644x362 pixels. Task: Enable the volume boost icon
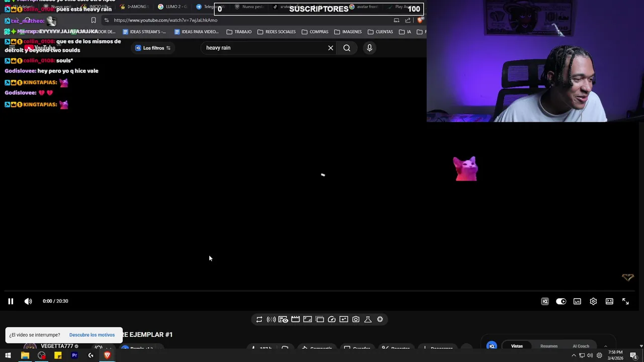(x=271, y=319)
